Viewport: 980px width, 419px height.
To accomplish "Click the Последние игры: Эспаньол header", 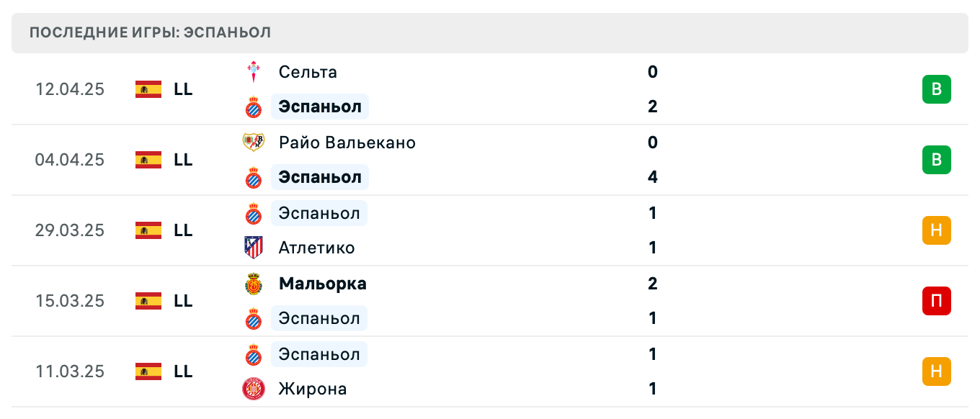I will point(151,32).
